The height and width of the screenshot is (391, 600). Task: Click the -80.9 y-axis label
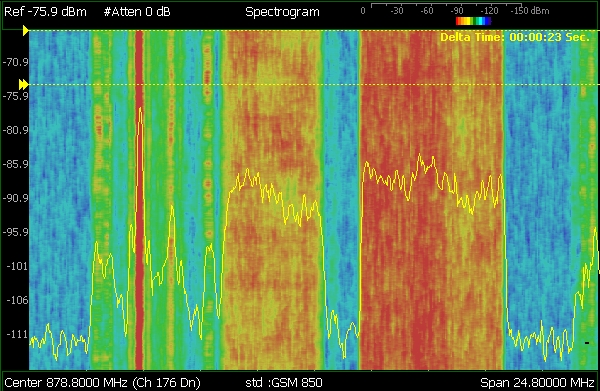click(16, 130)
